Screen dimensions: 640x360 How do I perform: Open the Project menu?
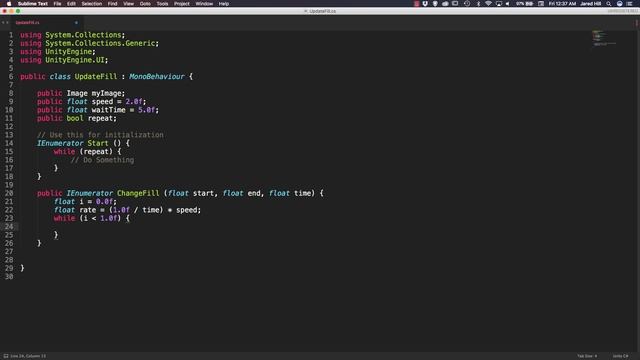(x=182, y=4)
